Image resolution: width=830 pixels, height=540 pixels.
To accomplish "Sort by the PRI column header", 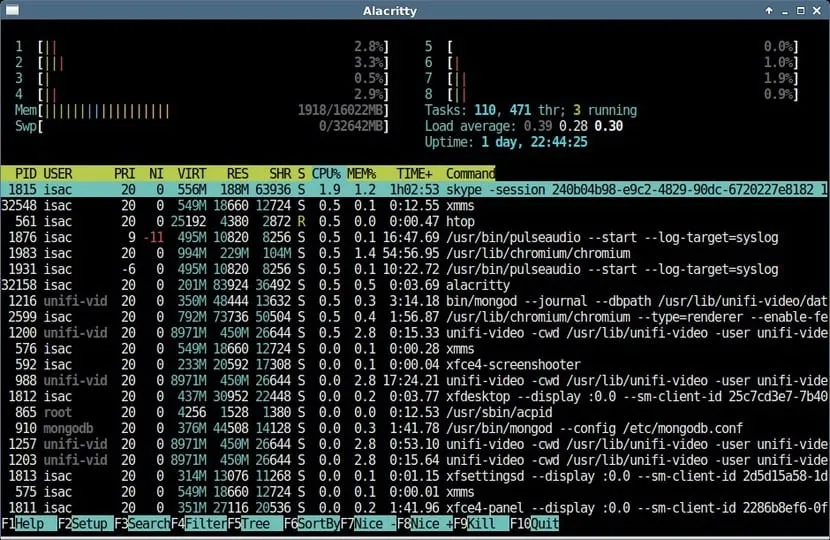I will [x=124, y=174].
